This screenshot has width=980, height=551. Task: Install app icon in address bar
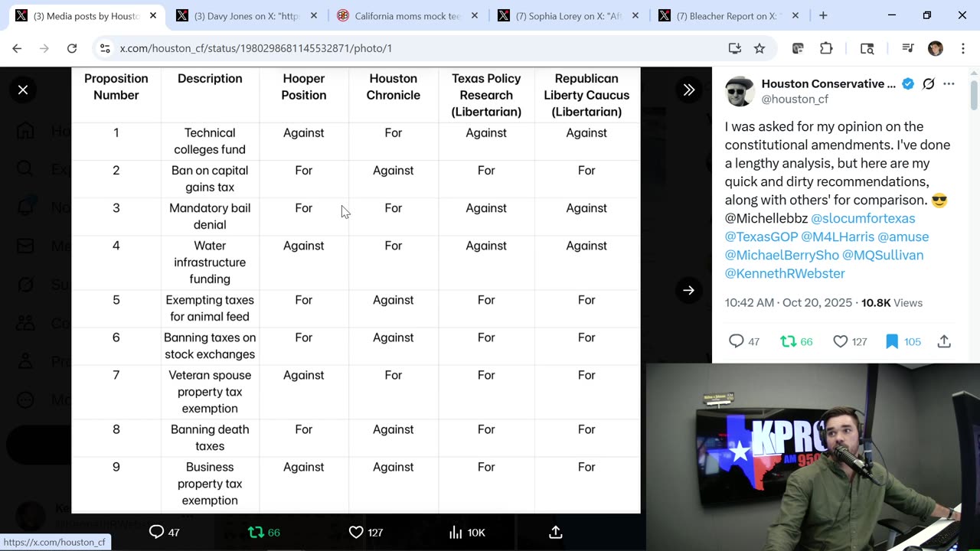coord(735,48)
